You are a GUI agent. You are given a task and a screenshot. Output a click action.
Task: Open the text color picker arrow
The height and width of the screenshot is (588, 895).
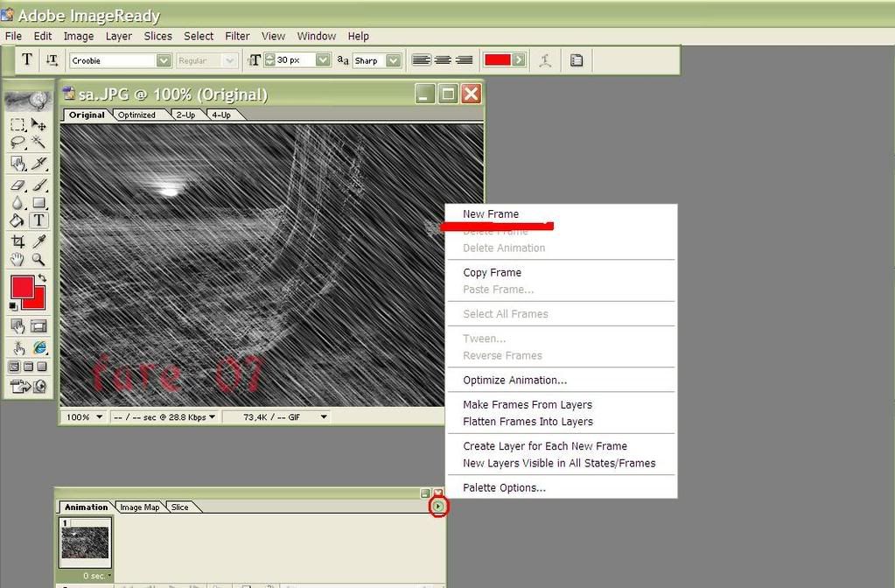point(519,60)
